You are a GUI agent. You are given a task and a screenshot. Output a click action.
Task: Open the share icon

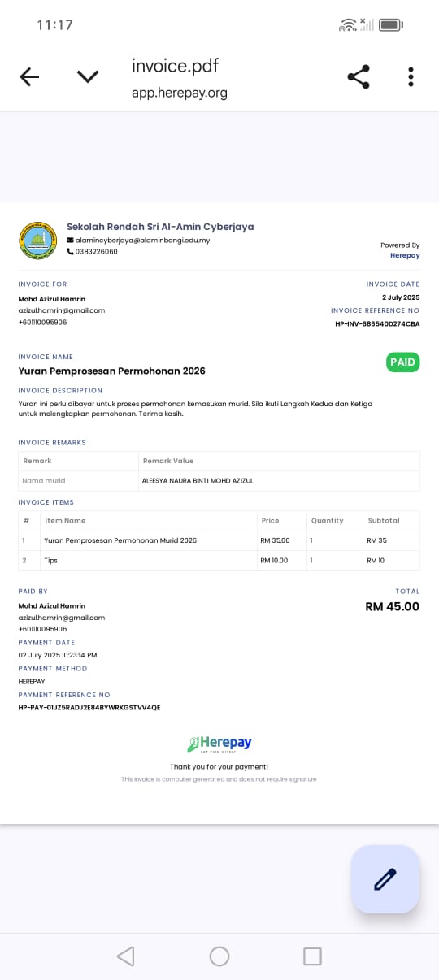[359, 76]
